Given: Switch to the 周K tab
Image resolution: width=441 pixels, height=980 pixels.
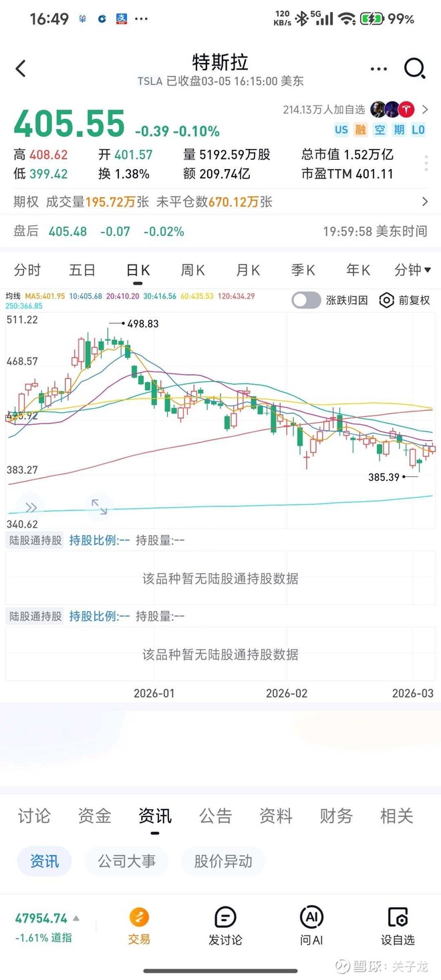Looking at the screenshot, I should (x=192, y=270).
